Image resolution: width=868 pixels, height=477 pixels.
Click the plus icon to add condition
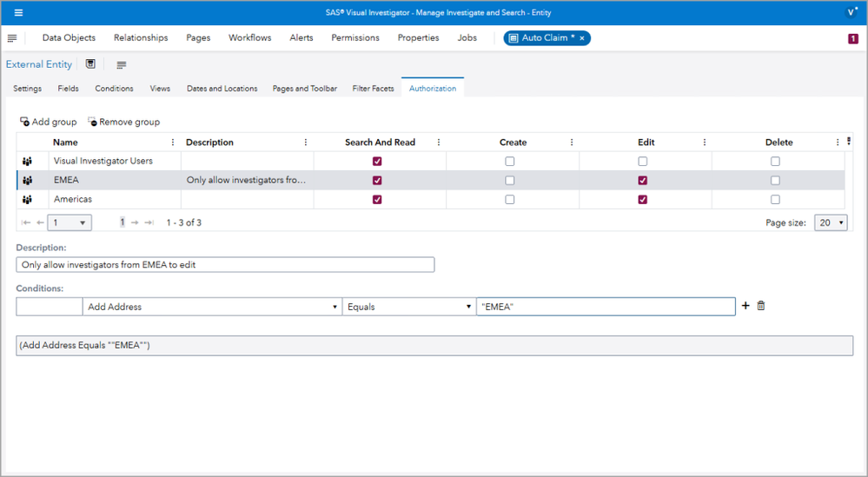745,306
